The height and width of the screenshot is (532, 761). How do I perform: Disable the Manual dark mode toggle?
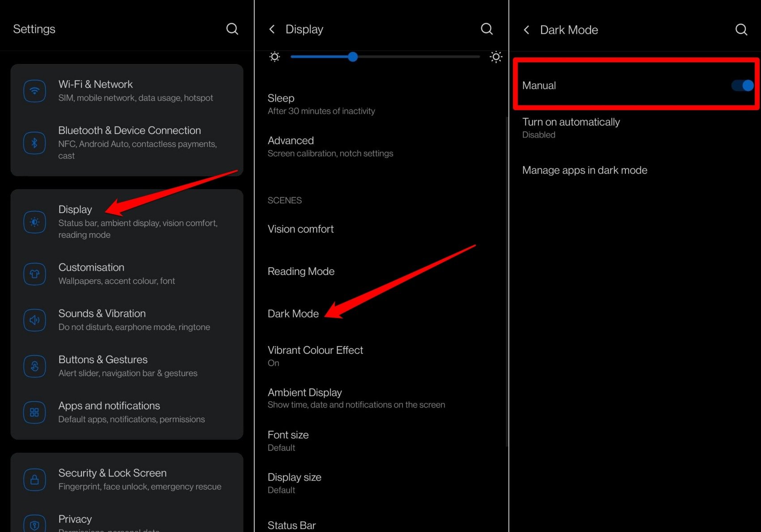tap(741, 86)
